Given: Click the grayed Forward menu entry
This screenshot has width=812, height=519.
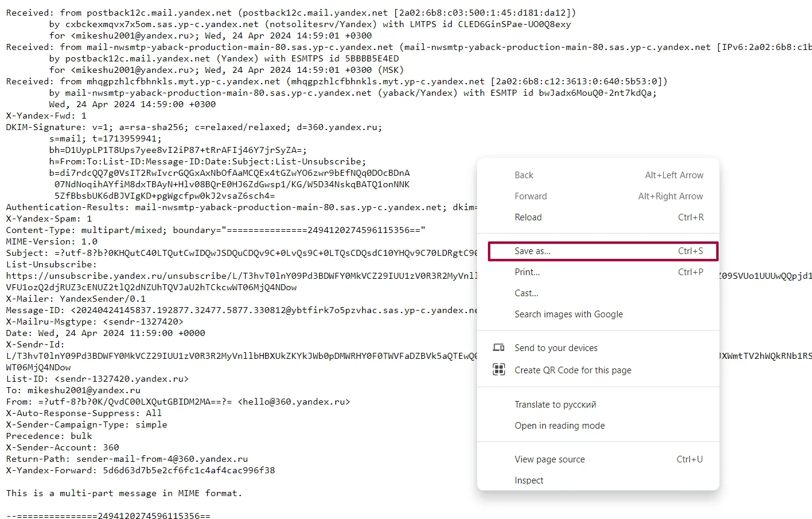Looking at the screenshot, I should point(598,196).
